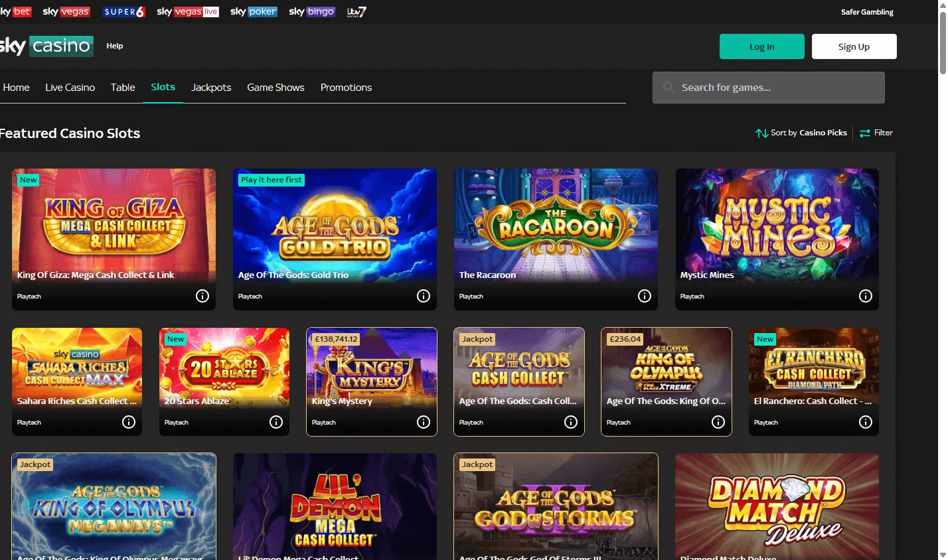View info for 20 Stars Ablaze
The height and width of the screenshot is (560, 948).
276,422
